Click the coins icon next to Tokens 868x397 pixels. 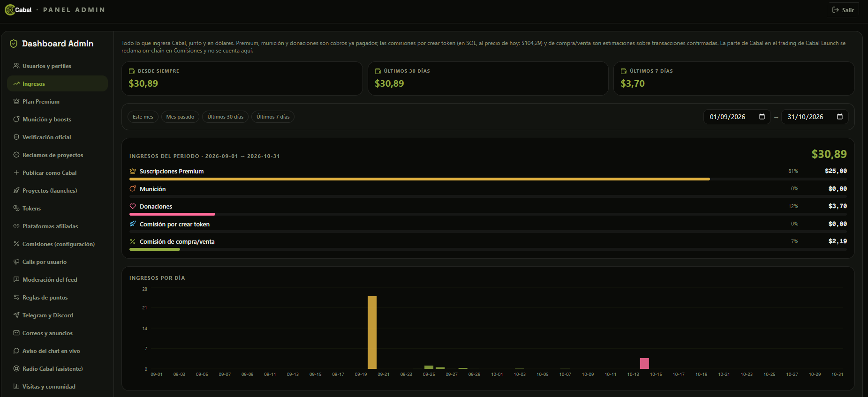[x=16, y=209]
